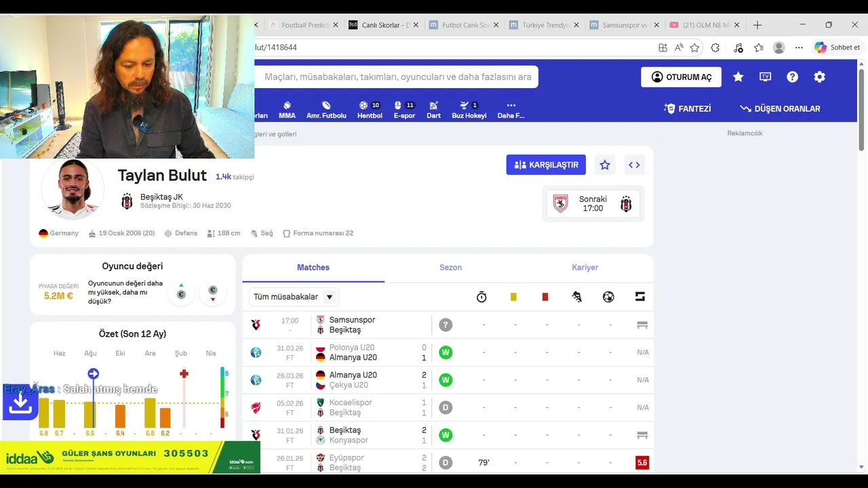This screenshot has height=488, width=868.
Task: Click the goals ball column icon
Action: click(608, 297)
